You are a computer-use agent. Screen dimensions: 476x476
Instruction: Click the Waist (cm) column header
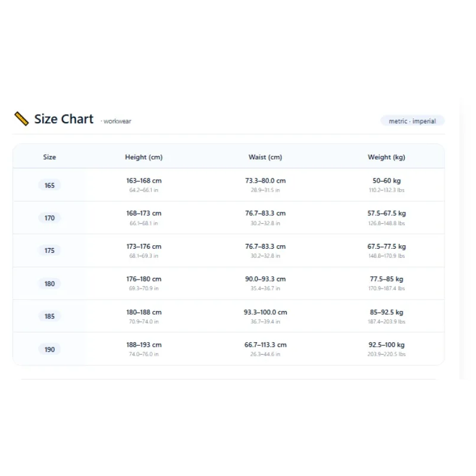tap(265, 157)
